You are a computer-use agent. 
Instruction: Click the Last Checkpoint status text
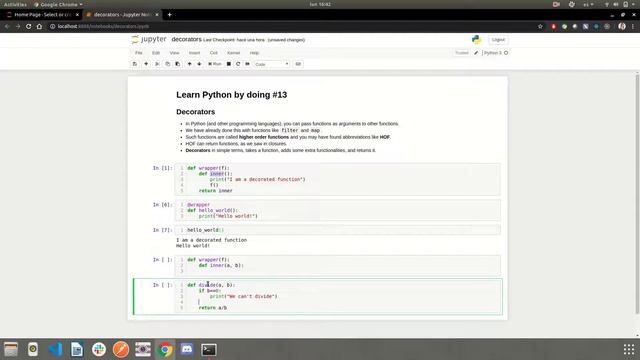[234, 40]
